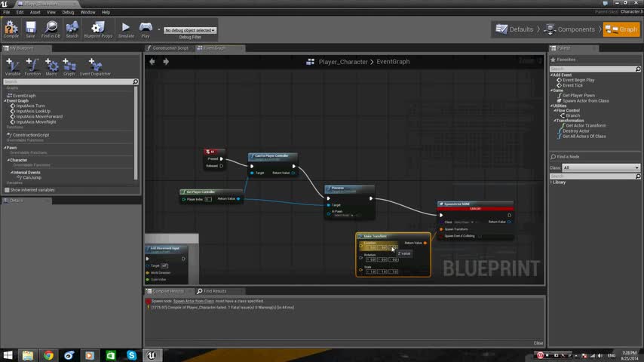Open the Find Results tab
Image resolution: width=644 pixels, height=362 pixels.
[214, 291]
